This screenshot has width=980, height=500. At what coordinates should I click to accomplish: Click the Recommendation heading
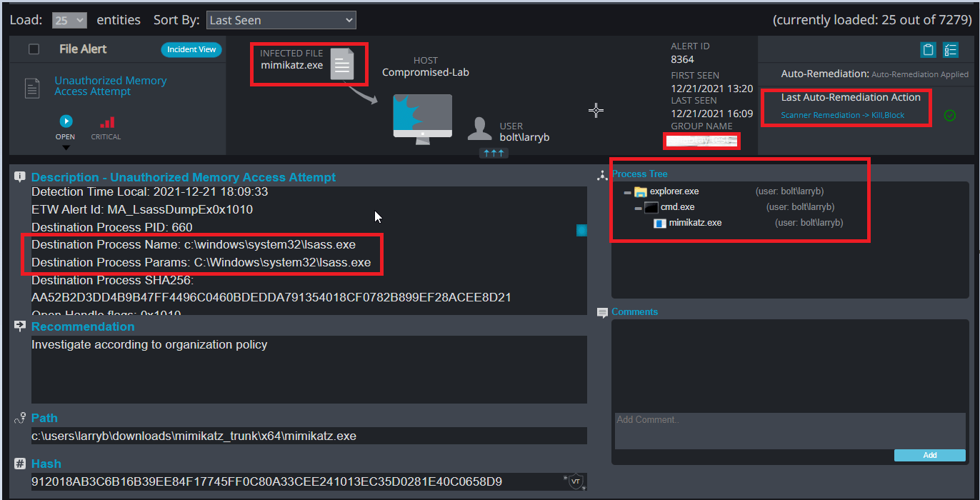pos(83,326)
